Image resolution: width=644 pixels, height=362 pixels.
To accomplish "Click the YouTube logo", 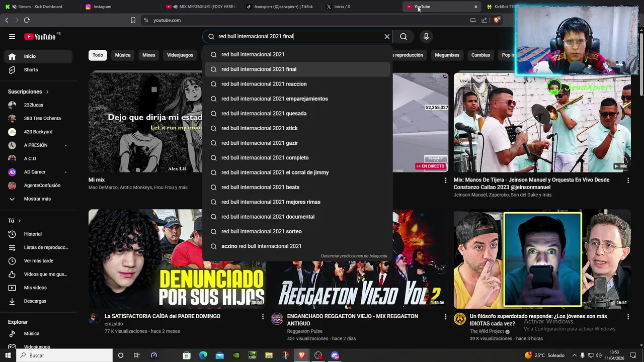I will coord(40,36).
